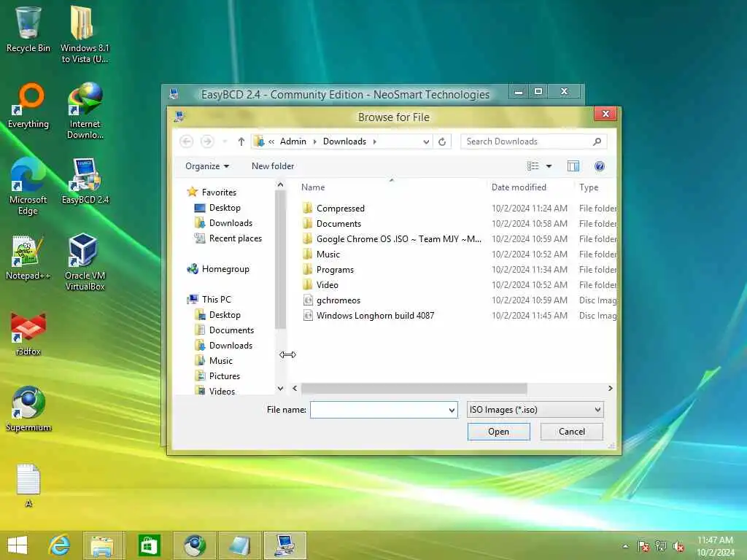Open r3dfox browser shortcut

28,334
